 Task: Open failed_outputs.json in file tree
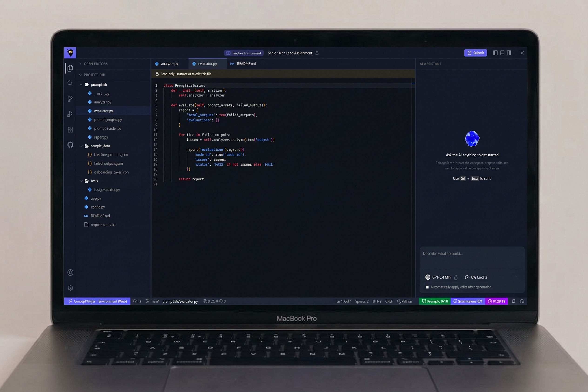(x=113, y=163)
